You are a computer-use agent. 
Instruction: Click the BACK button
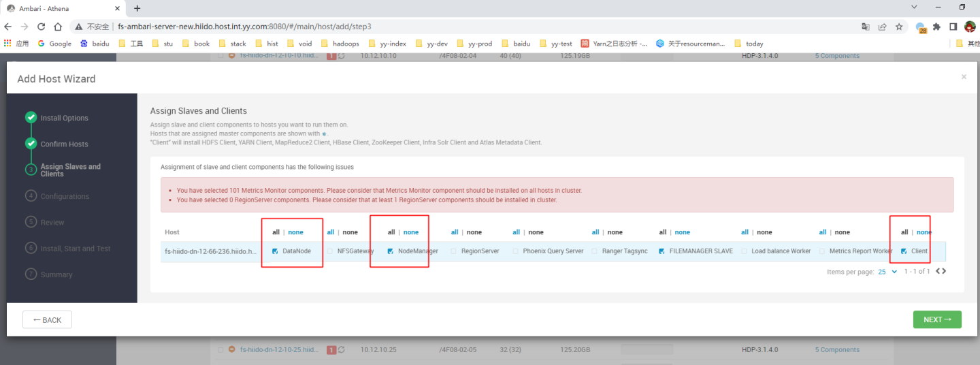(47, 320)
